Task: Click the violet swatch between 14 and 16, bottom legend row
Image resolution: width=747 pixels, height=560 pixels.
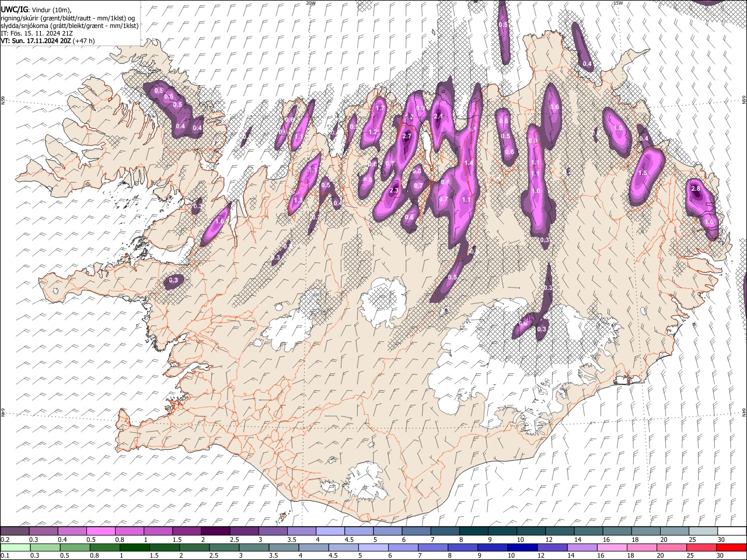Action: pos(582,547)
